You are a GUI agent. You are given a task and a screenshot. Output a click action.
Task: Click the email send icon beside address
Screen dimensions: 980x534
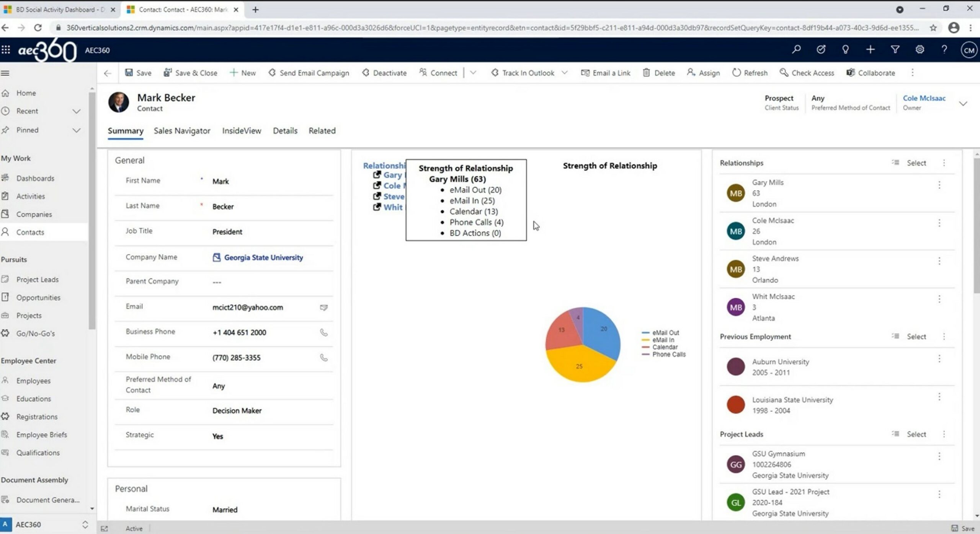323,308
